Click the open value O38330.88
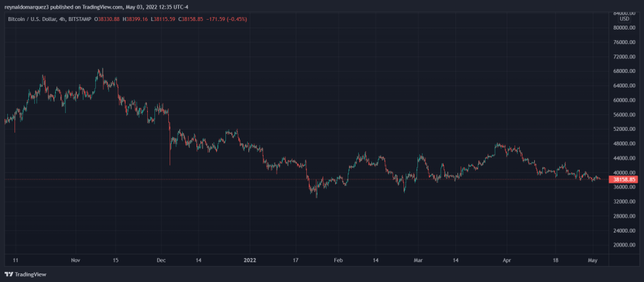 108,19
